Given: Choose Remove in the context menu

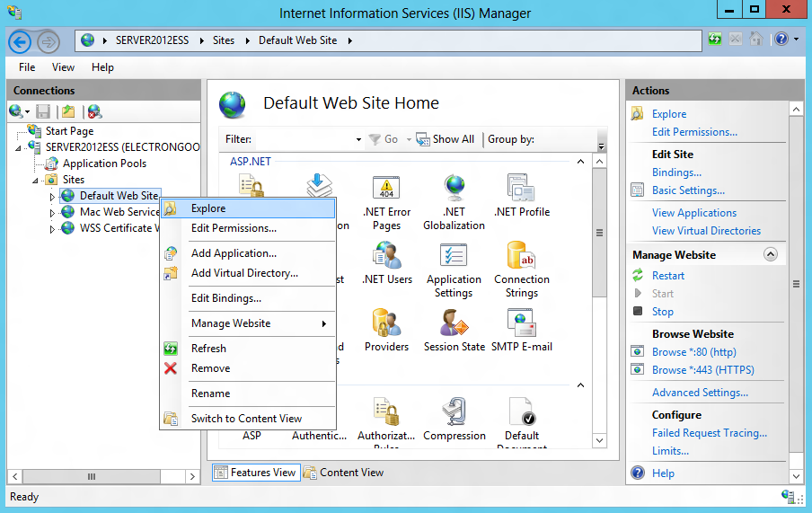Looking at the screenshot, I should point(248,368).
